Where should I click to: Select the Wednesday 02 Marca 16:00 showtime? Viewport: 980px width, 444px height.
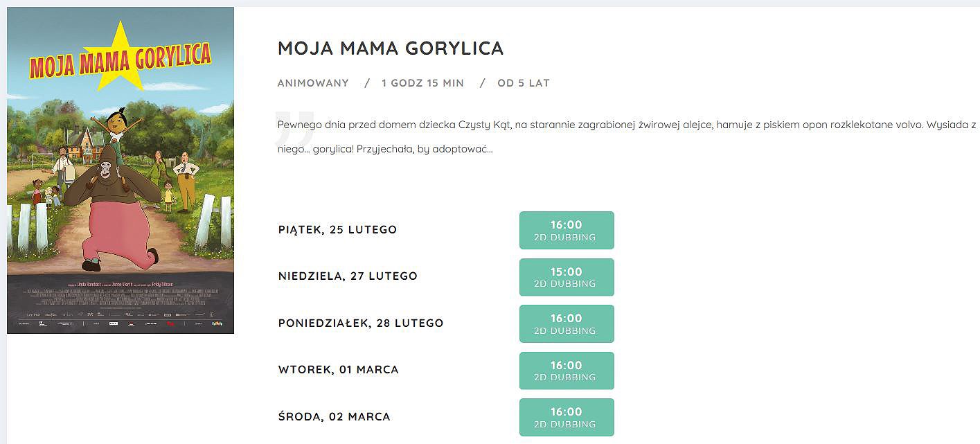pos(567,417)
